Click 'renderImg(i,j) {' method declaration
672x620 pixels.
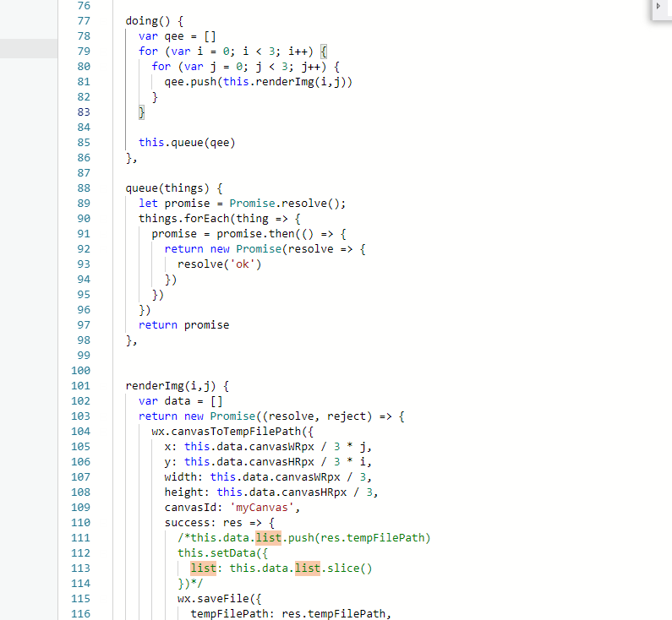[178, 386]
